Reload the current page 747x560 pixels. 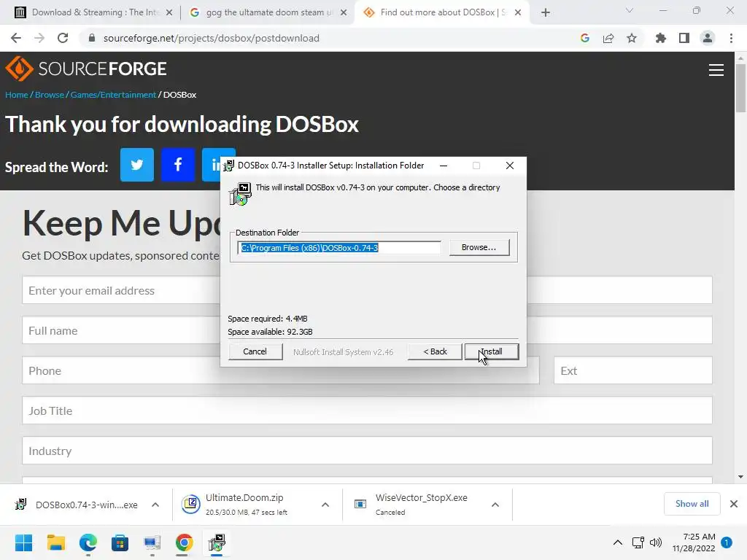[63, 38]
